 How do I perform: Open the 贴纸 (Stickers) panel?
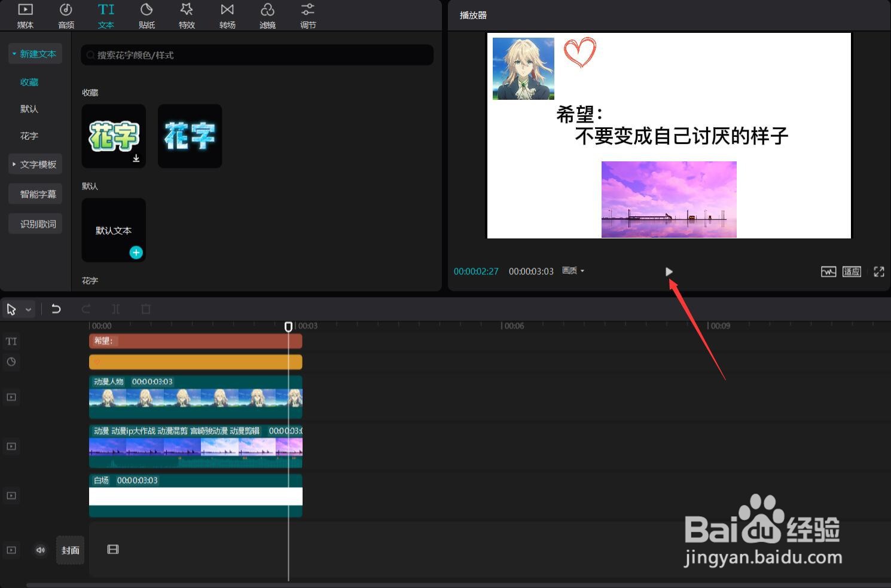[147, 15]
